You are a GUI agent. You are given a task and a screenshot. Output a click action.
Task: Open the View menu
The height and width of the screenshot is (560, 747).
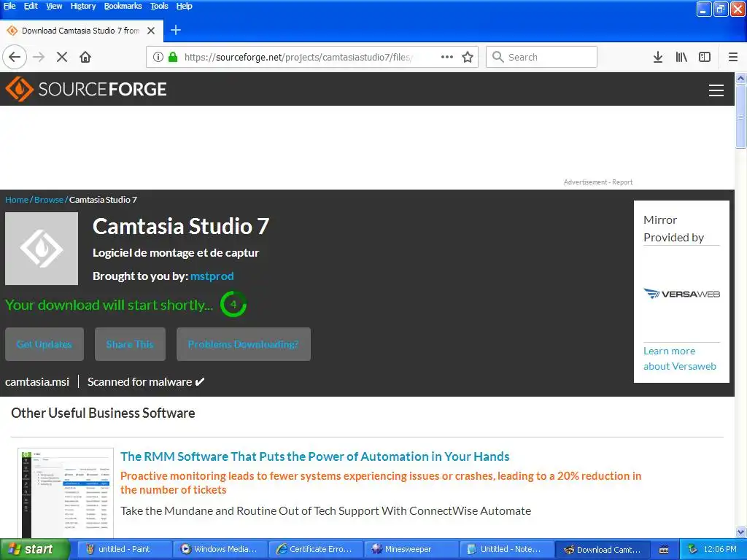pyautogui.click(x=54, y=6)
